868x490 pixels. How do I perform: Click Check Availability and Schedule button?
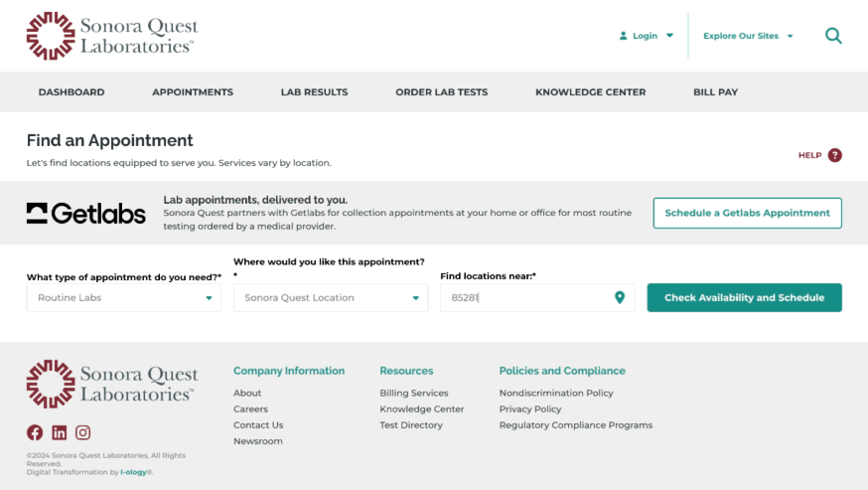coord(745,297)
